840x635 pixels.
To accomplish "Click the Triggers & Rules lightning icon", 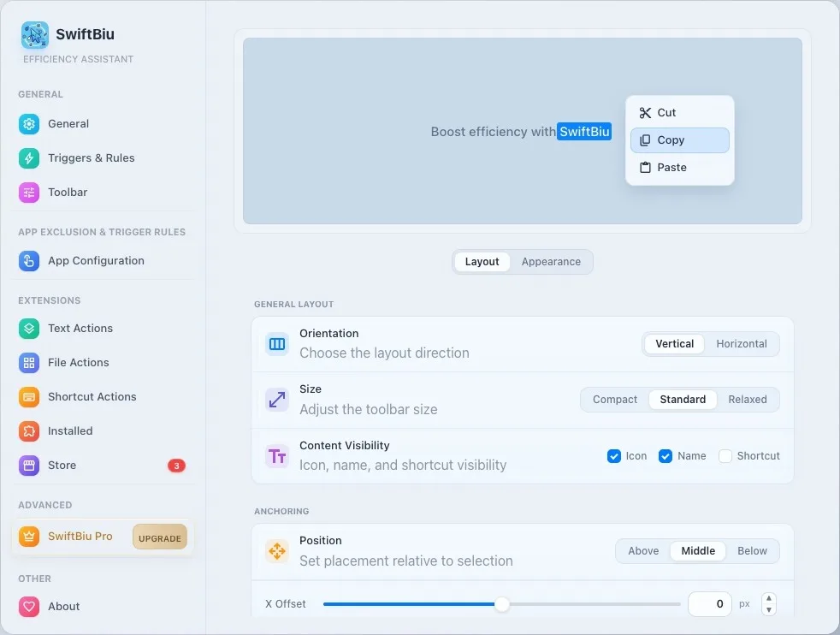I will [x=29, y=158].
